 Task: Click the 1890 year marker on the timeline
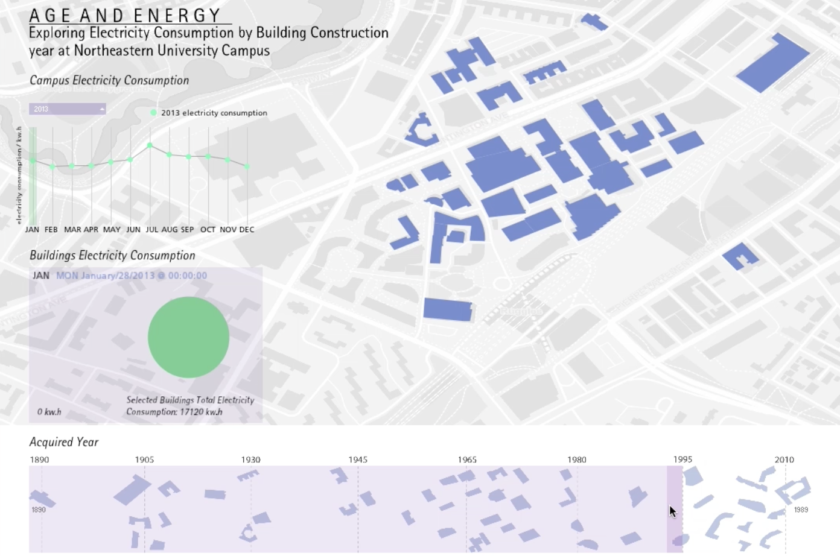[x=40, y=460]
